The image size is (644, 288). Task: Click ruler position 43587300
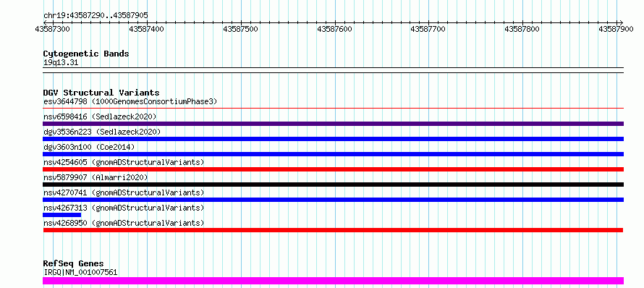(x=53, y=29)
